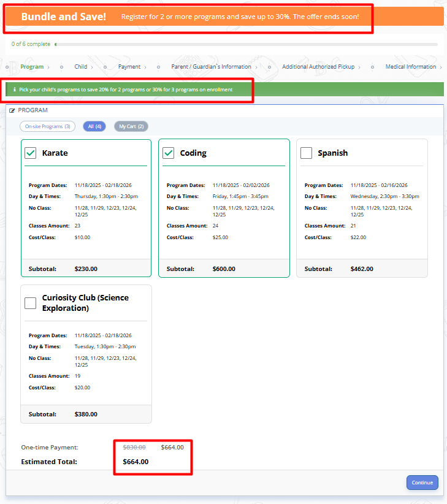This screenshot has width=447, height=504.
Task: Click the registration progress bar
Action: pos(245,44)
